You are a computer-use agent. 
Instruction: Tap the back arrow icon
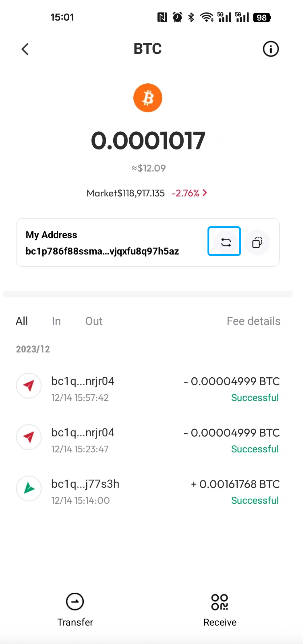25,49
